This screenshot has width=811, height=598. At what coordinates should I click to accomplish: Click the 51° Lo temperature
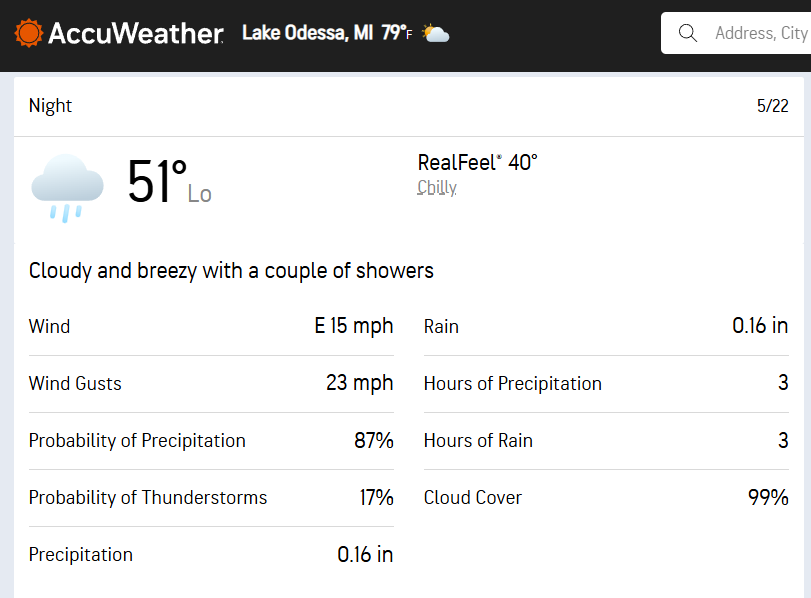[169, 182]
